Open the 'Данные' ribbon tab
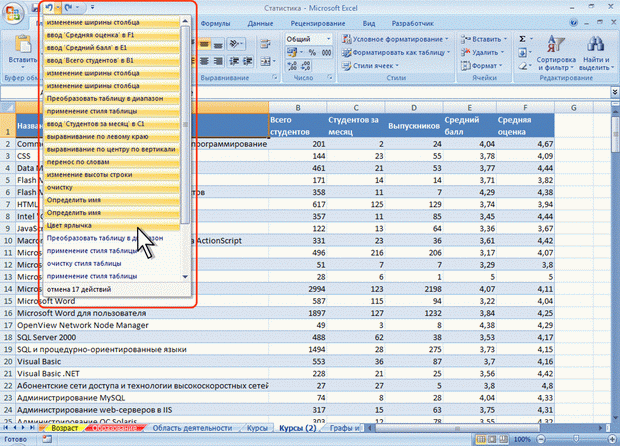Viewport: 620px width, 446px height. 260,24
